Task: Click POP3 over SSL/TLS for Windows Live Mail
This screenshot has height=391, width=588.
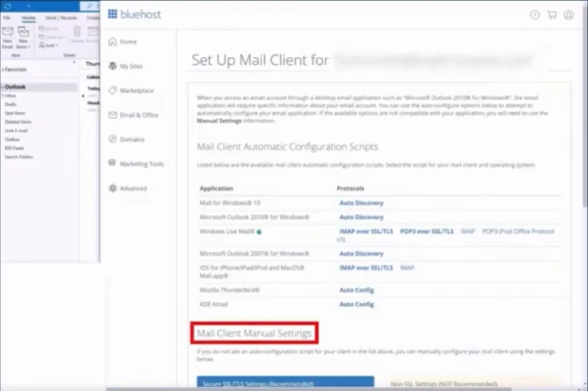Action: tap(426, 231)
